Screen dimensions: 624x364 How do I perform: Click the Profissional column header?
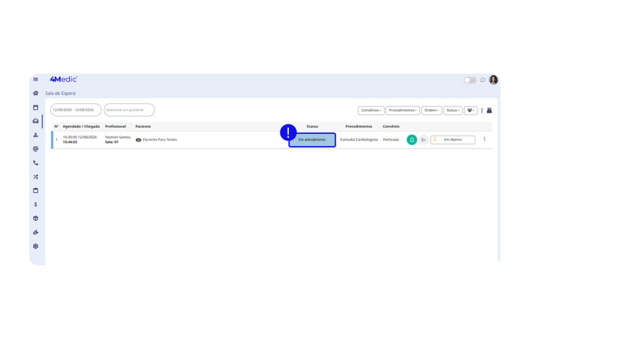[x=115, y=127]
